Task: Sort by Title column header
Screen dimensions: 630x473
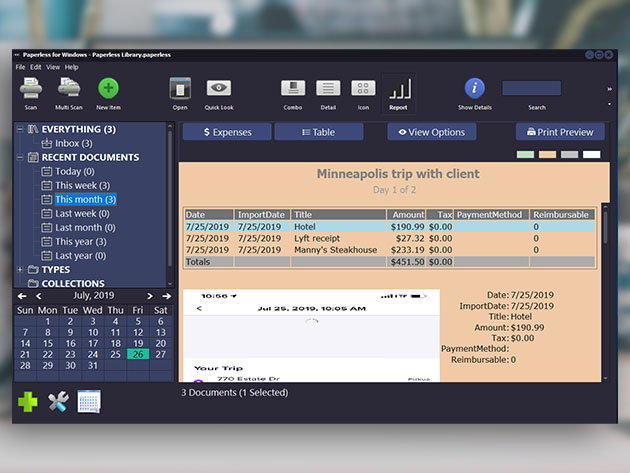Action: point(338,215)
